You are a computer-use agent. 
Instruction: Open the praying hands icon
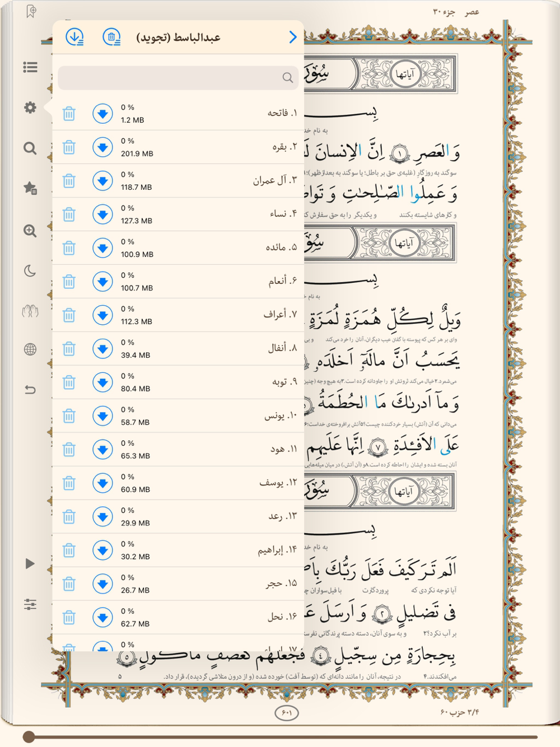click(x=30, y=311)
